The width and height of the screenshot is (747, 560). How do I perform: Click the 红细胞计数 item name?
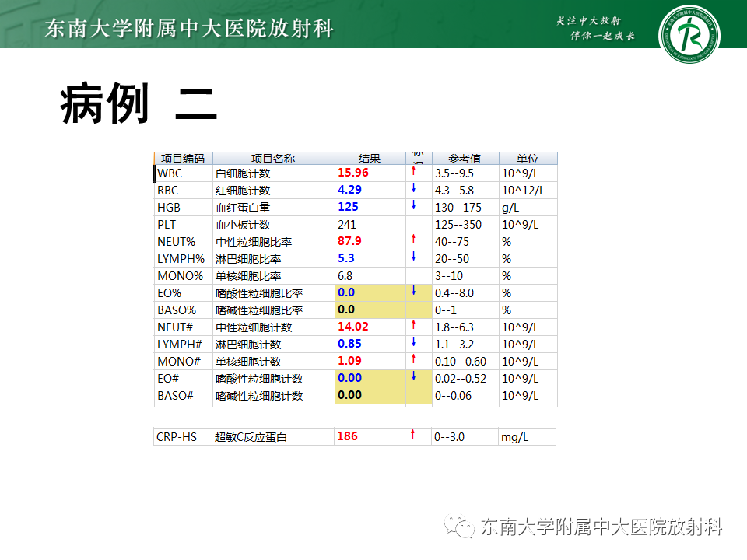(x=243, y=191)
